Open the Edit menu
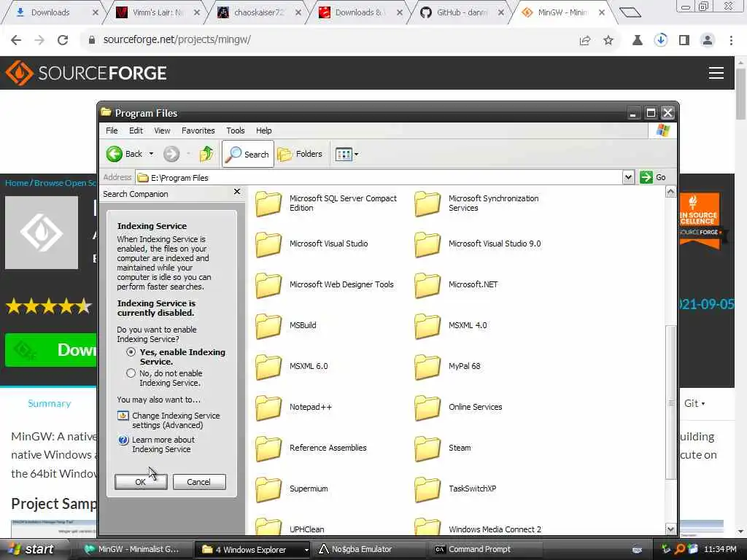747x560 pixels. [x=136, y=131]
